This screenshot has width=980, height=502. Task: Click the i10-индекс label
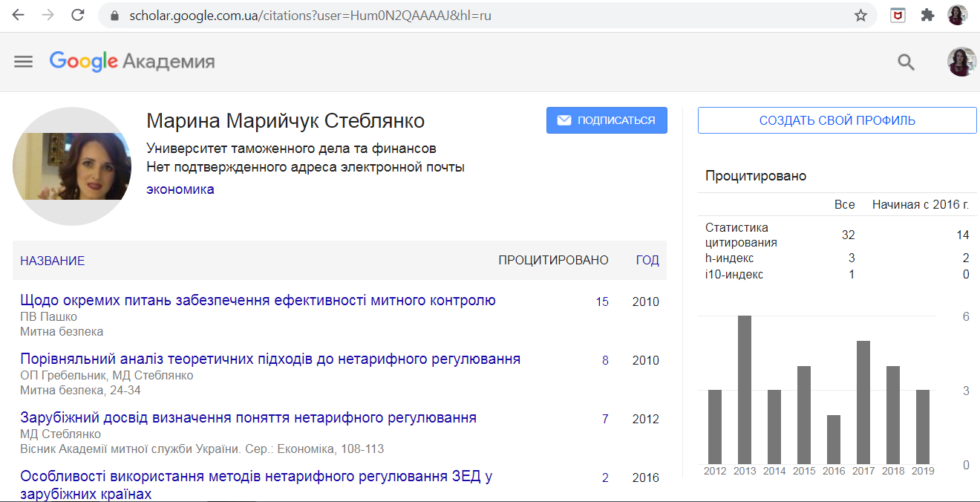(x=734, y=275)
